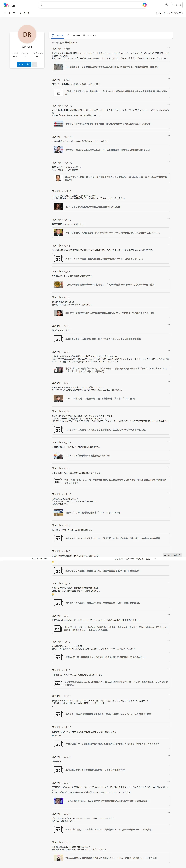
Task: Open the チョコプラ松尾 article thumbnail
Action: pyautogui.click(x=58, y=232)
